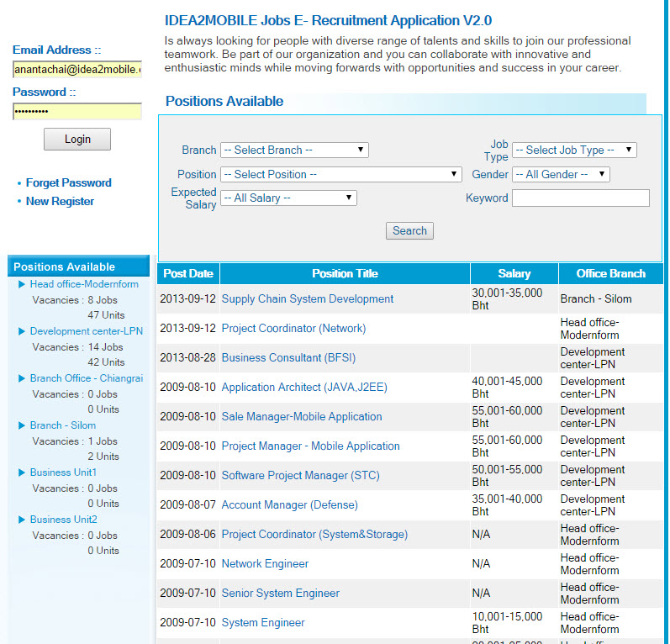Click arrow icon beside Business Unit1

tap(22, 472)
